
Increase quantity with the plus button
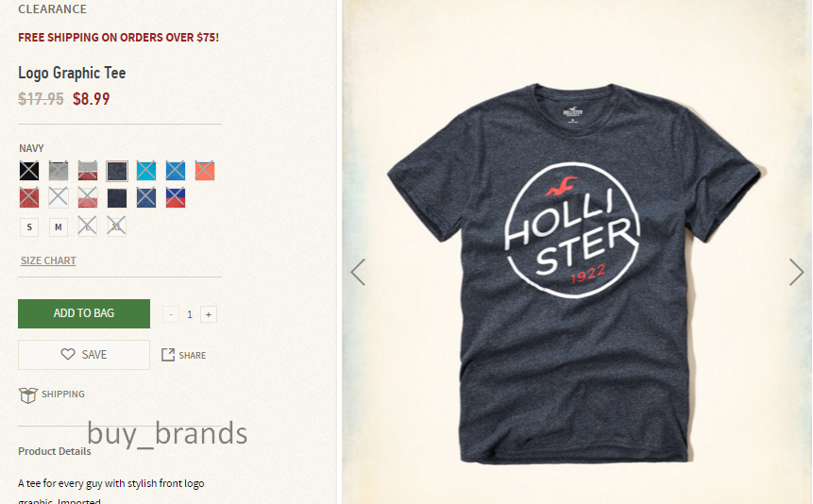(209, 314)
